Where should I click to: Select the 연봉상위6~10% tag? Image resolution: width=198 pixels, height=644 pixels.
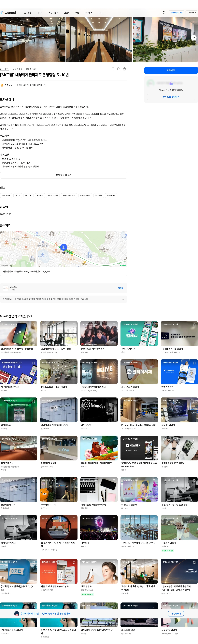pyautogui.click(x=69, y=196)
